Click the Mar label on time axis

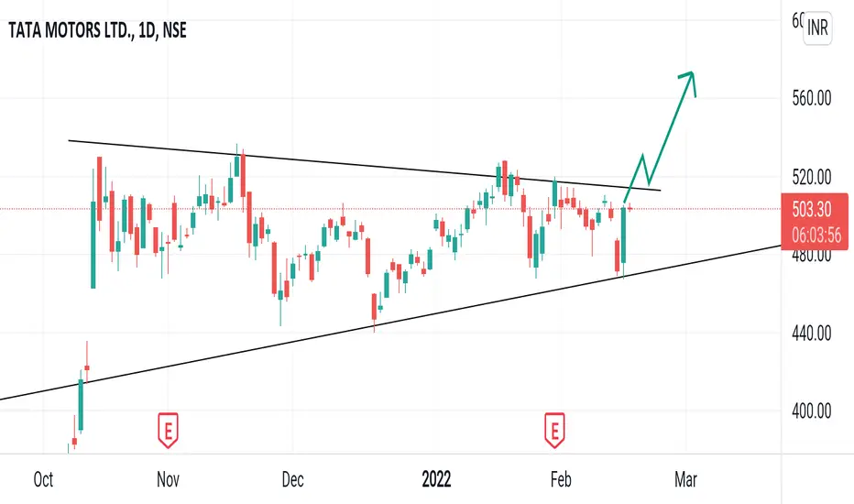(685, 479)
